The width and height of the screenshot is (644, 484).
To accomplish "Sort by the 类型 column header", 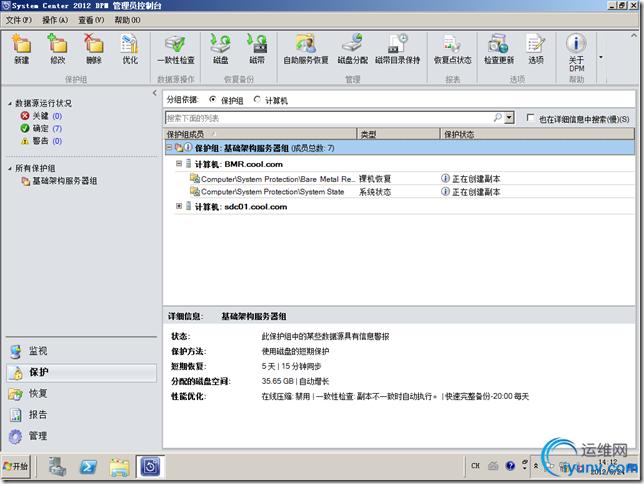I will (398, 134).
